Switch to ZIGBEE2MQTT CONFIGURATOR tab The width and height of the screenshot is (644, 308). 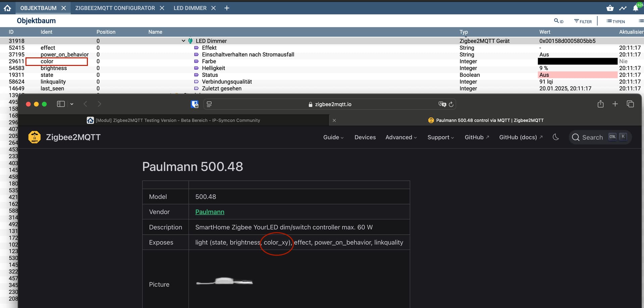[x=115, y=8]
